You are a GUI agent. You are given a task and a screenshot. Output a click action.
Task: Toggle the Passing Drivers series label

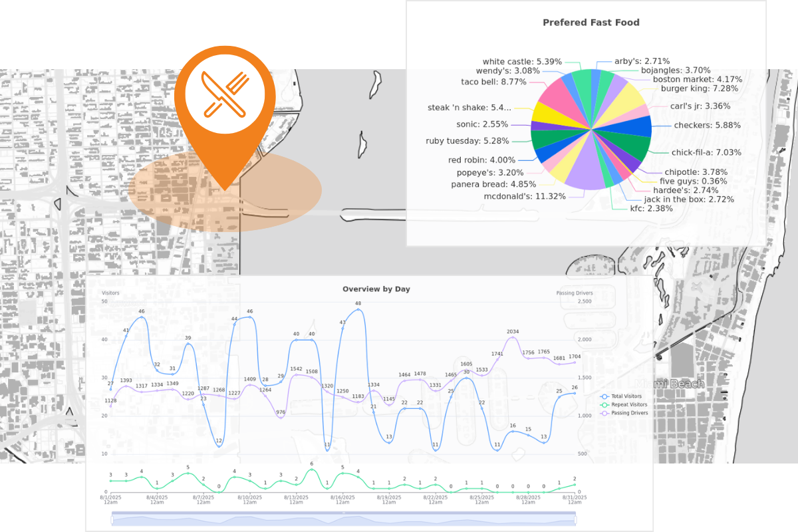[x=630, y=413]
